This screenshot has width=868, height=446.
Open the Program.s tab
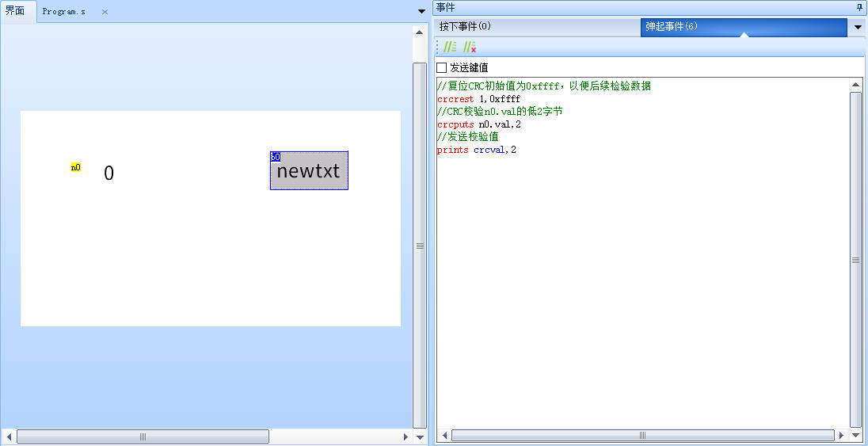(x=63, y=12)
